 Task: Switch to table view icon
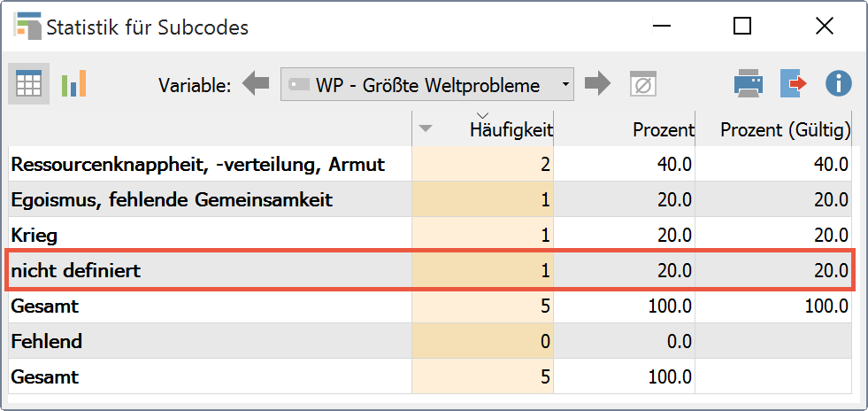(28, 84)
